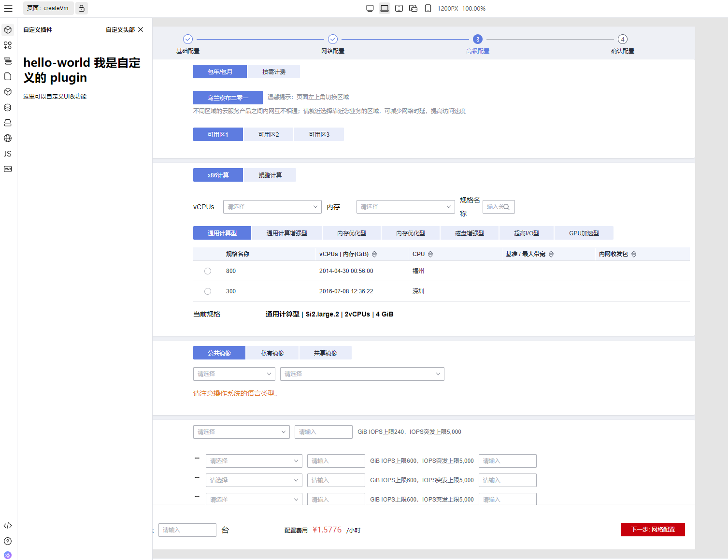The width and height of the screenshot is (728, 560).
Task: Open the JS panel in sidebar
Action: [8, 154]
